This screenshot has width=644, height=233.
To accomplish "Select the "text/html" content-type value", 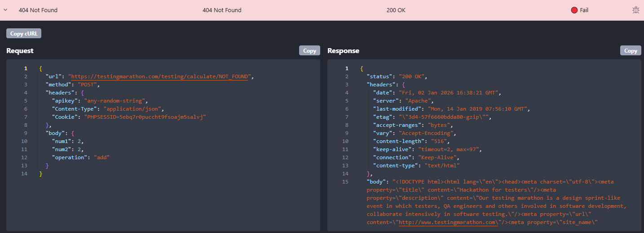I will (x=442, y=166).
